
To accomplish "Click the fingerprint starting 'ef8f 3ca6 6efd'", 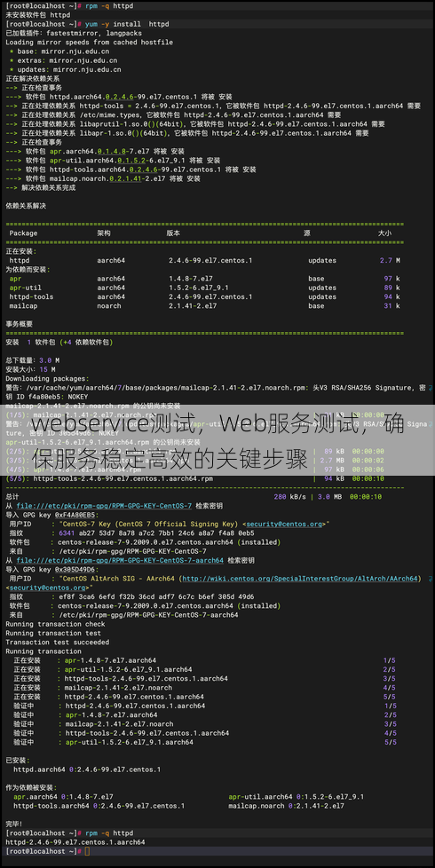I will (x=156, y=596).
